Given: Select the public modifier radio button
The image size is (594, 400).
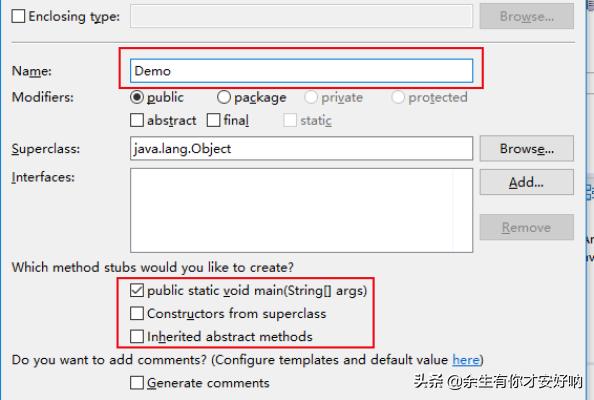Looking at the screenshot, I should (x=137, y=97).
